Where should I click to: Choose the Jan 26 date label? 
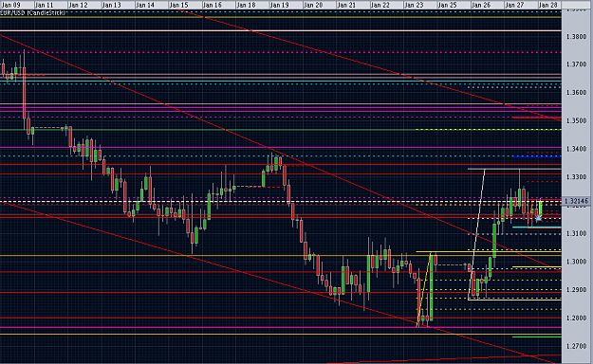point(481,5)
